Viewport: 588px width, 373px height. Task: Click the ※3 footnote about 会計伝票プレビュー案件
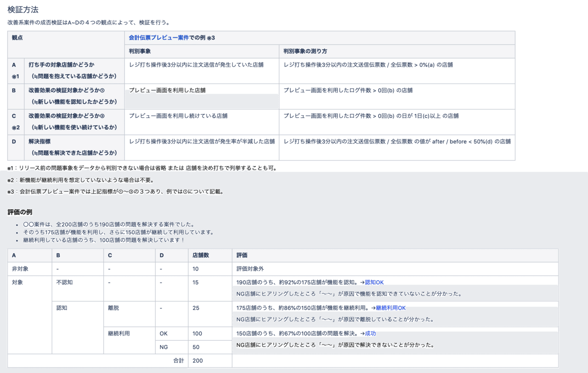point(115,192)
